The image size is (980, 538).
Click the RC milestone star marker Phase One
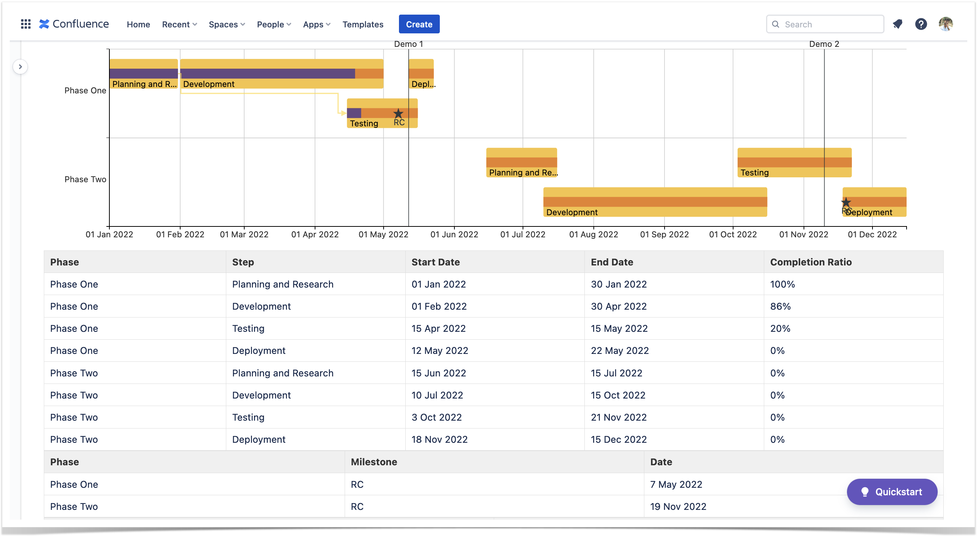tap(398, 113)
